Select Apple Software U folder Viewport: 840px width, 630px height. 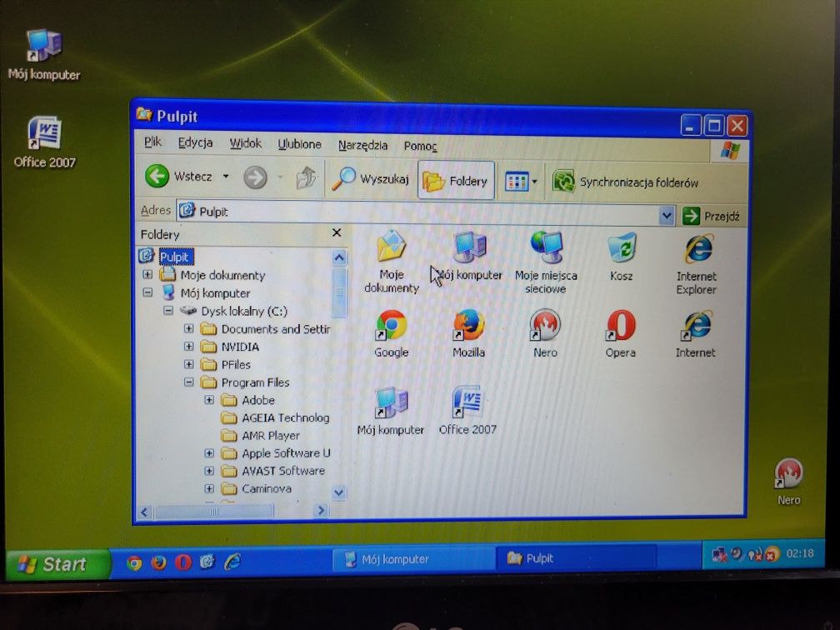pos(286,453)
